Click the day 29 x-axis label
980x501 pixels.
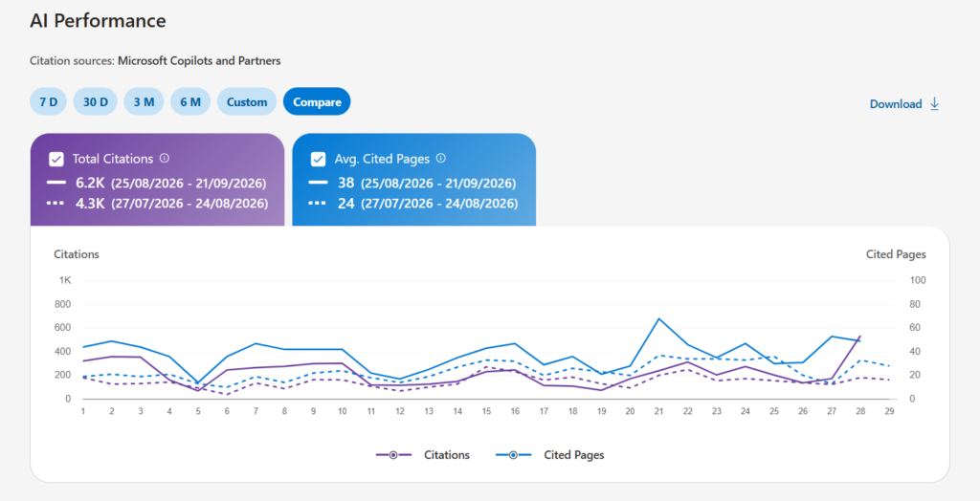coord(889,411)
